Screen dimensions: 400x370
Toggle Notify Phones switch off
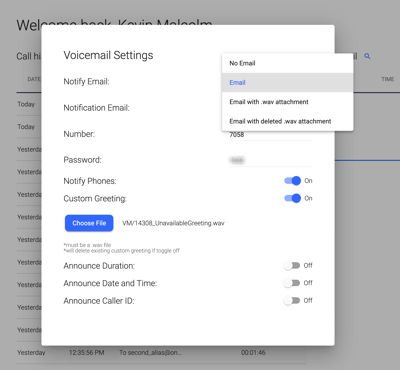292,181
